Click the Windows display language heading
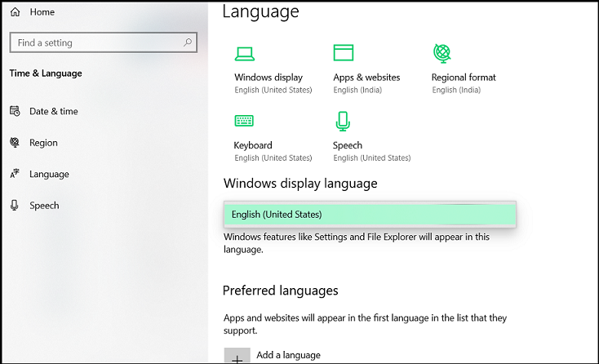This screenshot has height=364, width=599. (300, 184)
